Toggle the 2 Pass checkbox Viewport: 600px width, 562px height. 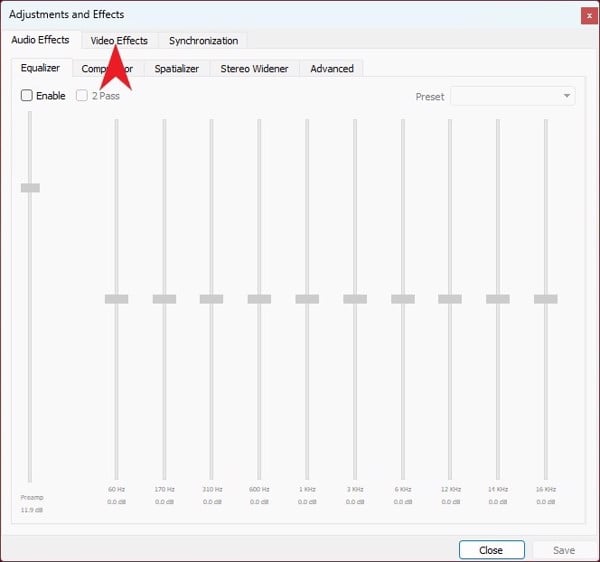82,95
